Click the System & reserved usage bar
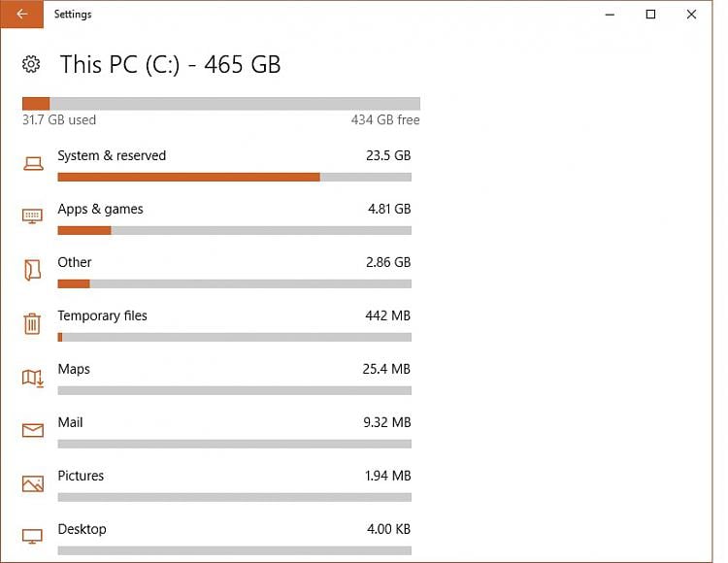The width and height of the screenshot is (728, 563). pyautogui.click(x=234, y=177)
